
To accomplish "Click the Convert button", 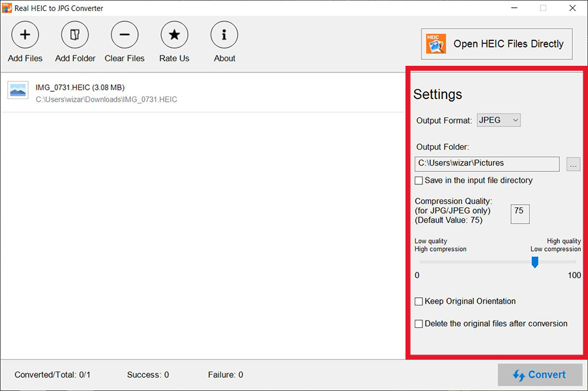I will [540, 375].
